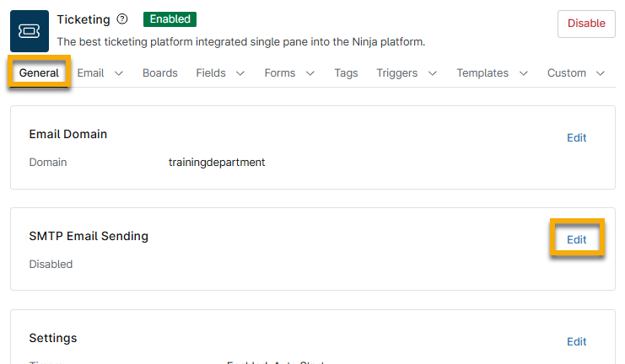Click the Ticketing app ticket icon
Screen dimensions: 625x364
[x=30, y=31]
